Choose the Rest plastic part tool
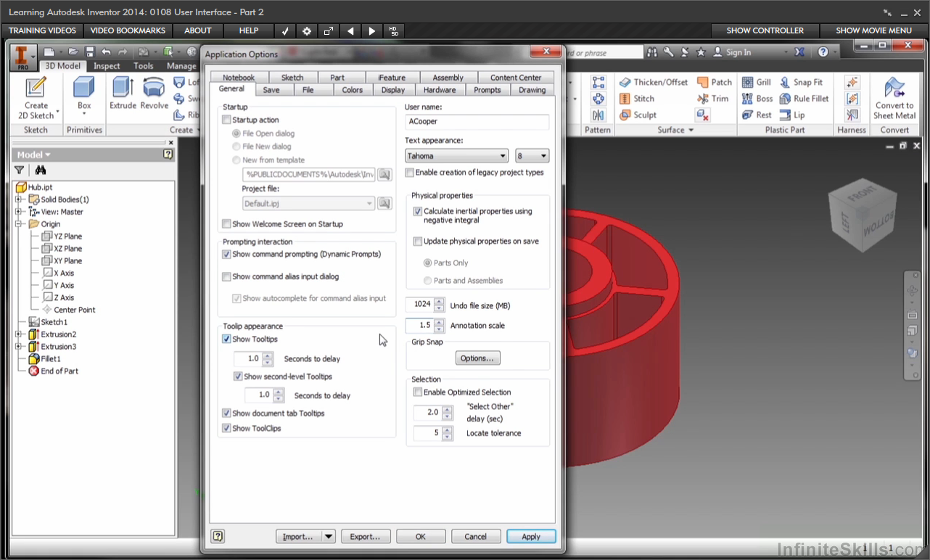The width and height of the screenshot is (930, 560). pos(757,115)
